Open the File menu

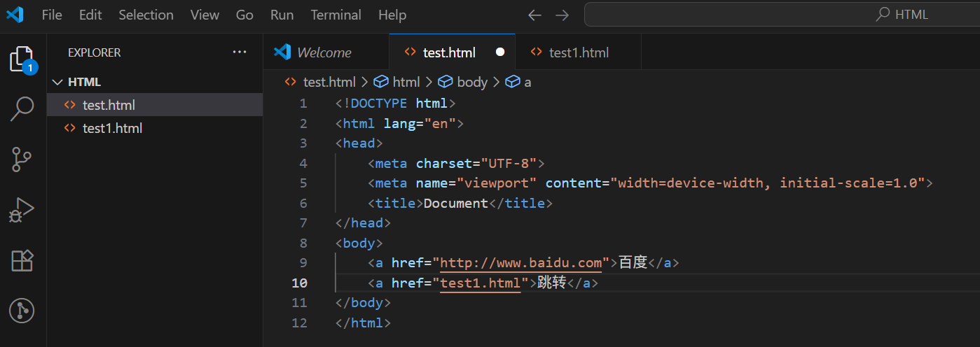(52, 15)
